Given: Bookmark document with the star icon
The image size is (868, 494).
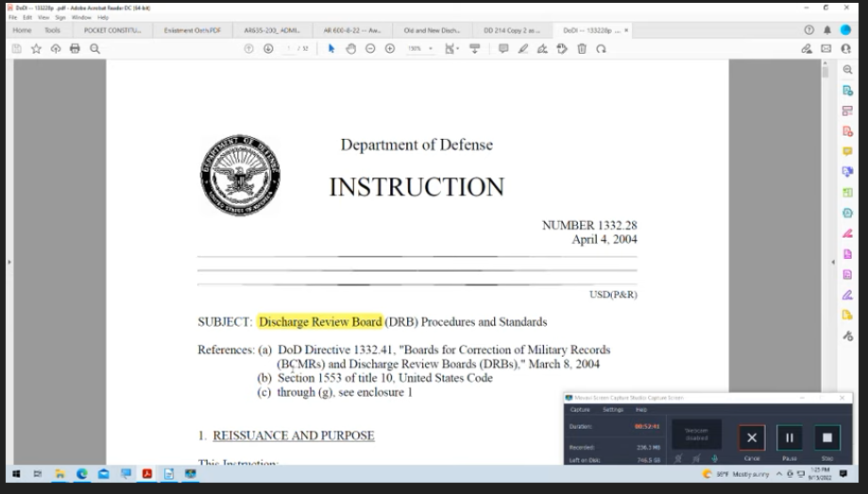Looking at the screenshot, I should click(36, 49).
